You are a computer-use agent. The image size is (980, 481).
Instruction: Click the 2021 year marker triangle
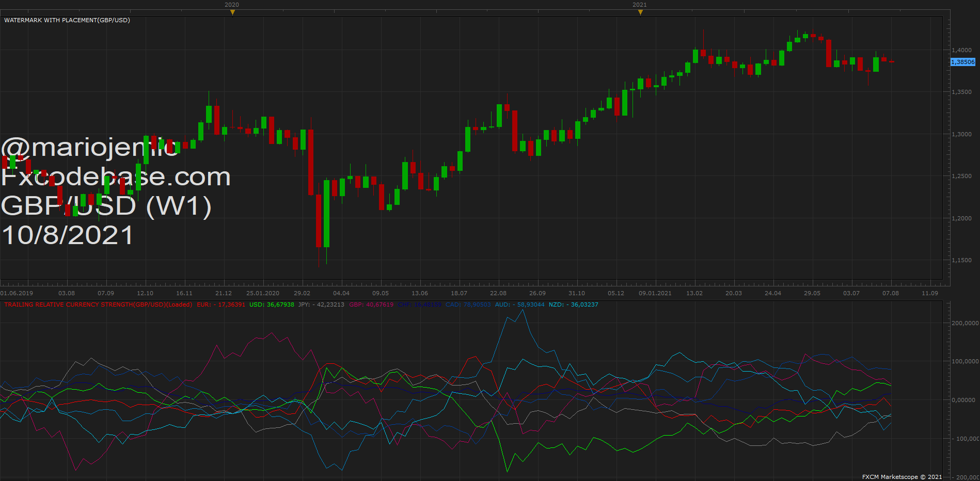[640, 12]
